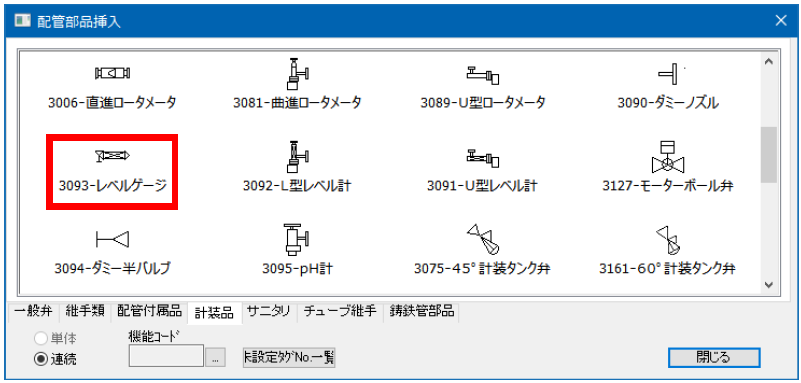The width and height of the screenshot is (801, 383).
Task: Select the 3161-60° 計装タンク弁 icon
Action: pos(668,240)
